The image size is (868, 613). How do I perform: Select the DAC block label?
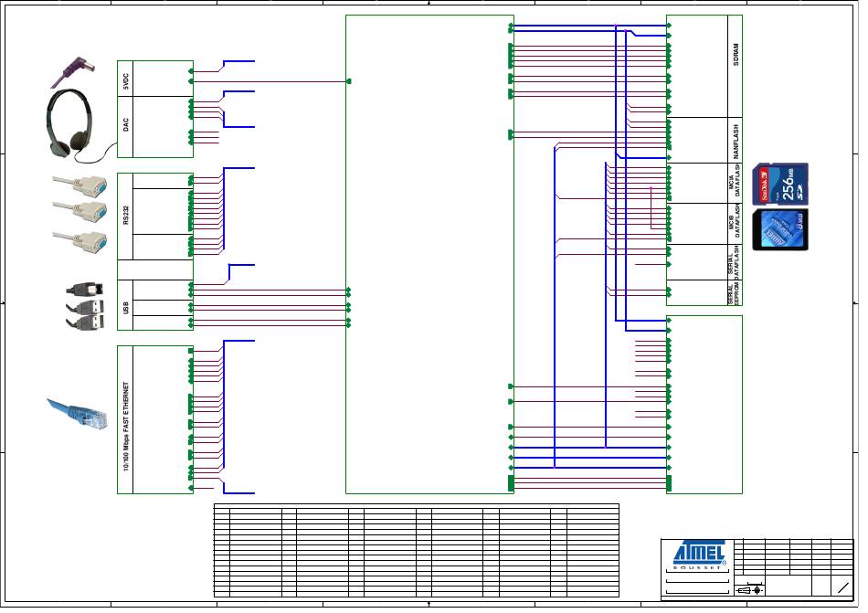(x=126, y=124)
